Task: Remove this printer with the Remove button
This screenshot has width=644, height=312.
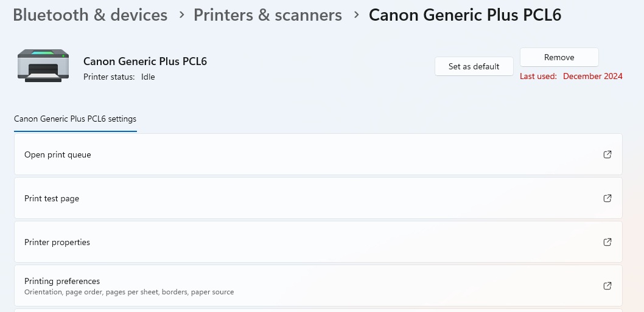Action: click(x=559, y=57)
